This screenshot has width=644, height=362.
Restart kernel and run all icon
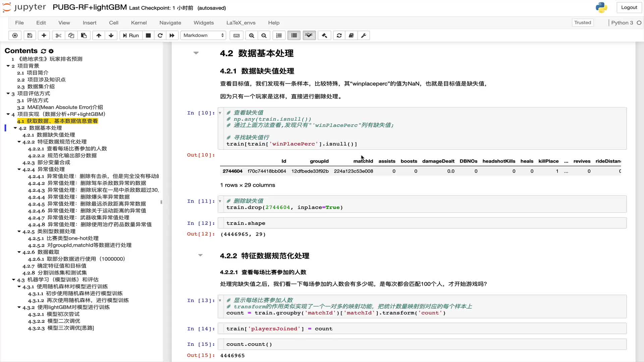(172, 36)
